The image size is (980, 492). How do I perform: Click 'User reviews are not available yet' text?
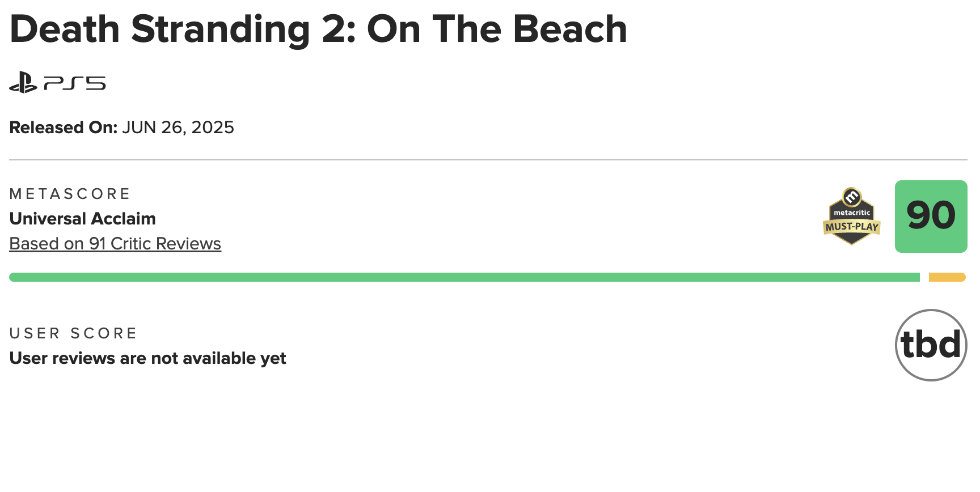[147, 358]
